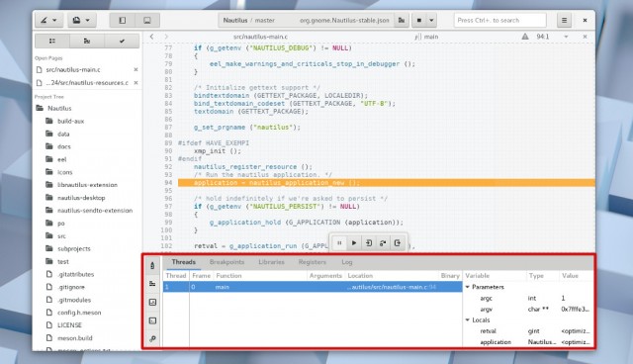Switch to the Threads tab

coord(183,262)
